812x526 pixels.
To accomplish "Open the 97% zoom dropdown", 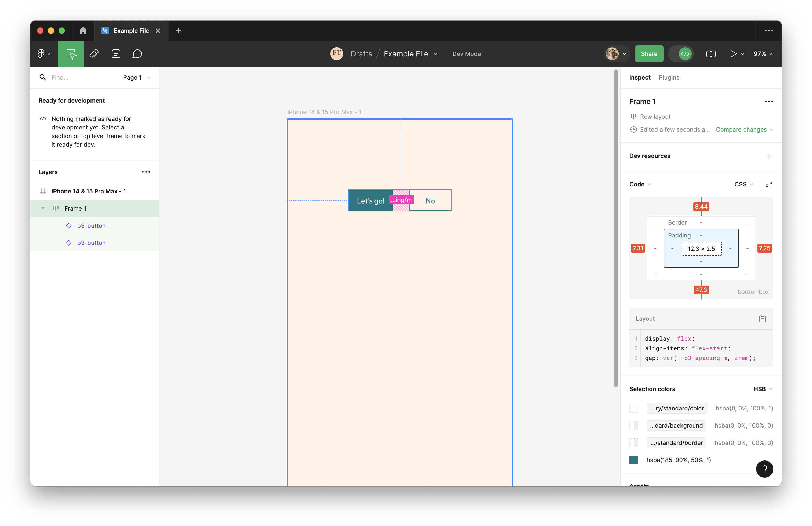I will click(x=763, y=53).
